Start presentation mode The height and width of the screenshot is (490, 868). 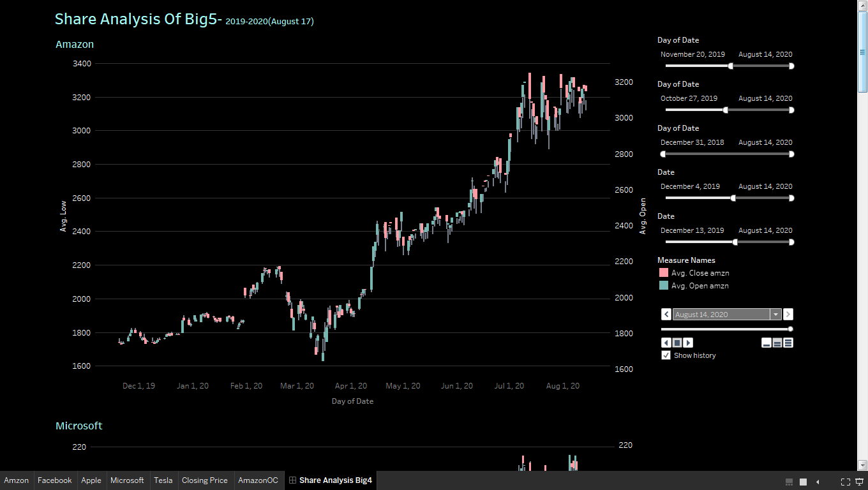[860, 482]
